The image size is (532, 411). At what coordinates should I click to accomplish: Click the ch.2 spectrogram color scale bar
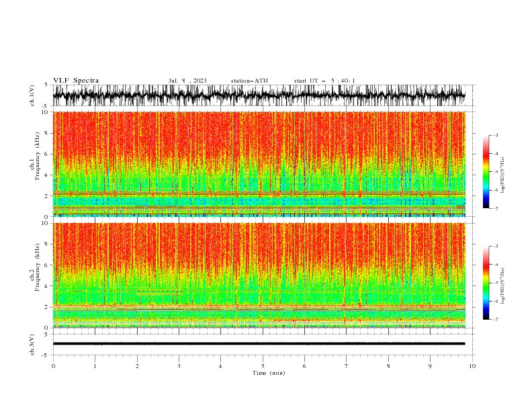[486, 283]
